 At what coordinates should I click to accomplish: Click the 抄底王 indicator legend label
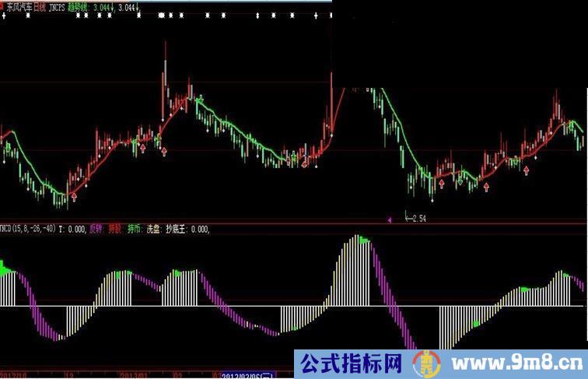175,229
